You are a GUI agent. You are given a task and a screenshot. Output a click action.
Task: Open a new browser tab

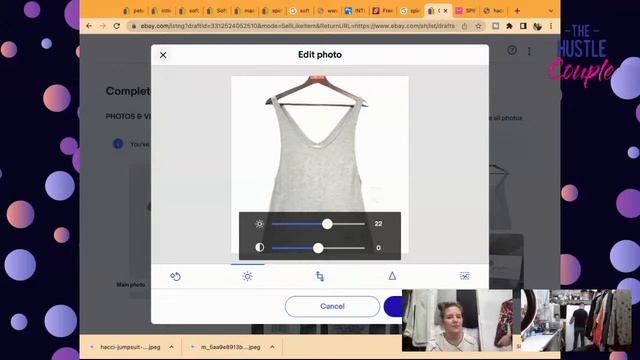[517, 11]
